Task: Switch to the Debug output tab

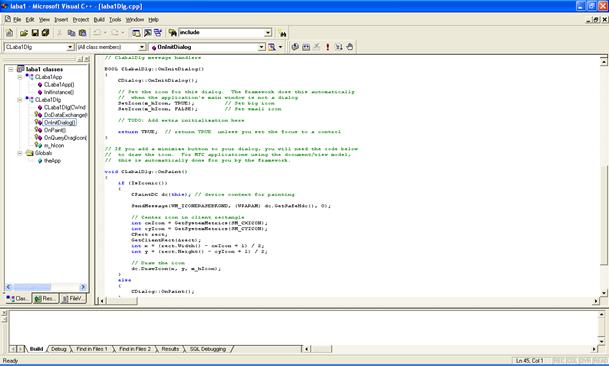Action: (59, 349)
